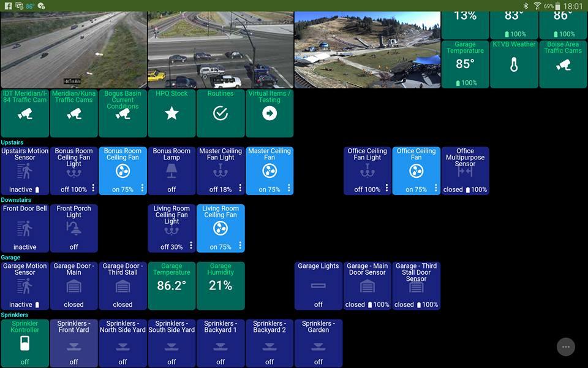
Task: Toggle the Office Ceiling Fan Light
Action: coord(367,171)
